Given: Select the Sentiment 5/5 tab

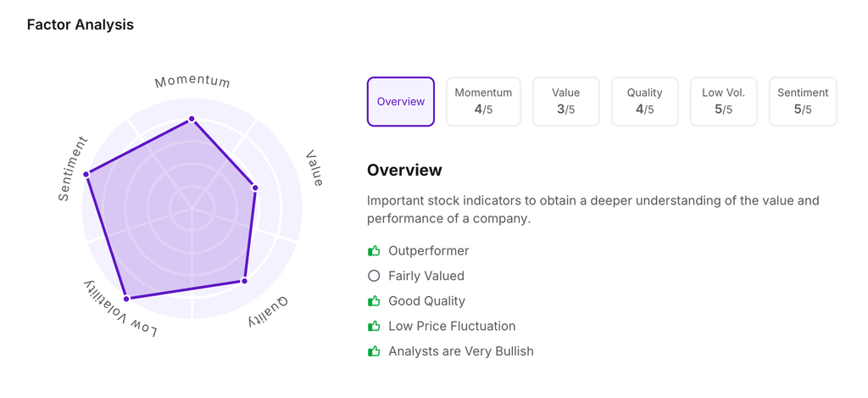Looking at the screenshot, I should coord(803,102).
